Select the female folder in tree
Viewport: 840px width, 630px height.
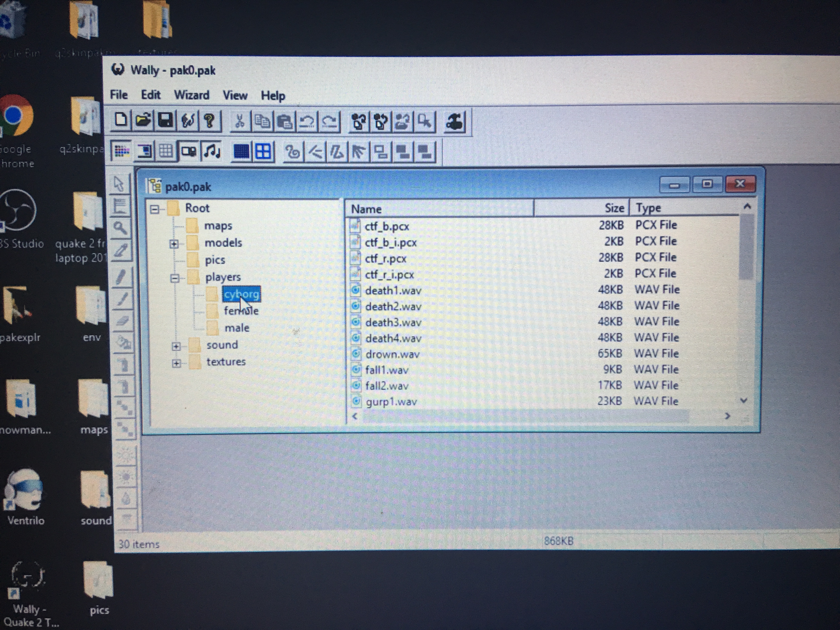coord(241,311)
